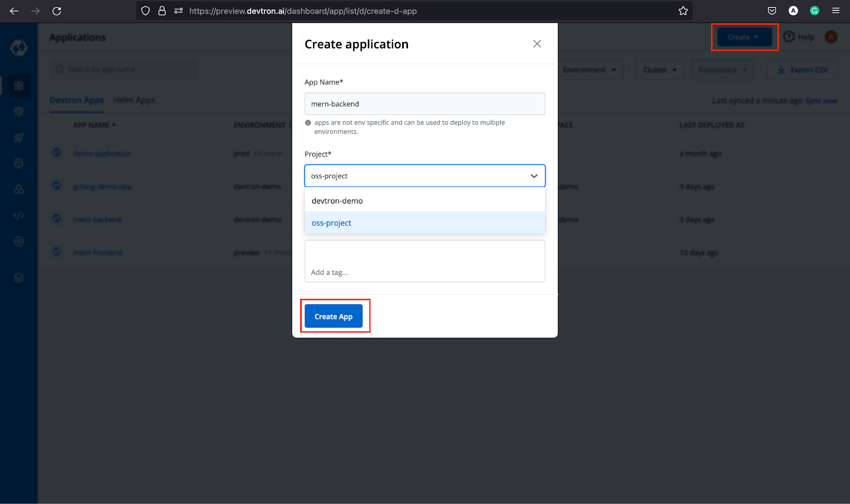Open Global Configurations gear icon at sidebar bottom
This screenshot has height=504, width=850.
pyautogui.click(x=19, y=241)
